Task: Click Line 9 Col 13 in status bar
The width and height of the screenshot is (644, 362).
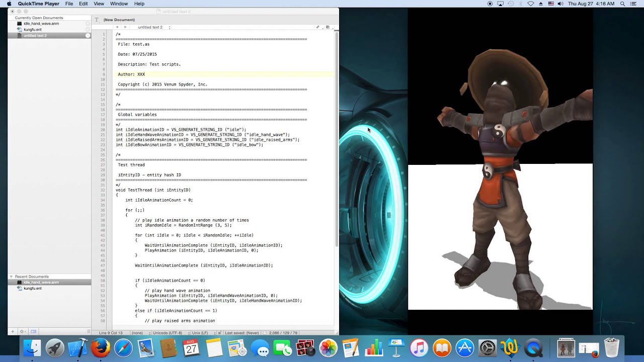Action: [x=111, y=333]
